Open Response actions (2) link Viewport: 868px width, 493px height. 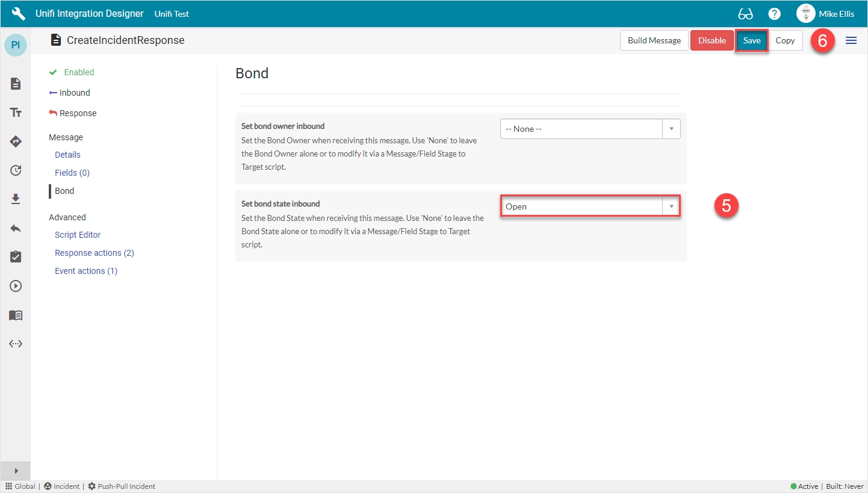(94, 253)
